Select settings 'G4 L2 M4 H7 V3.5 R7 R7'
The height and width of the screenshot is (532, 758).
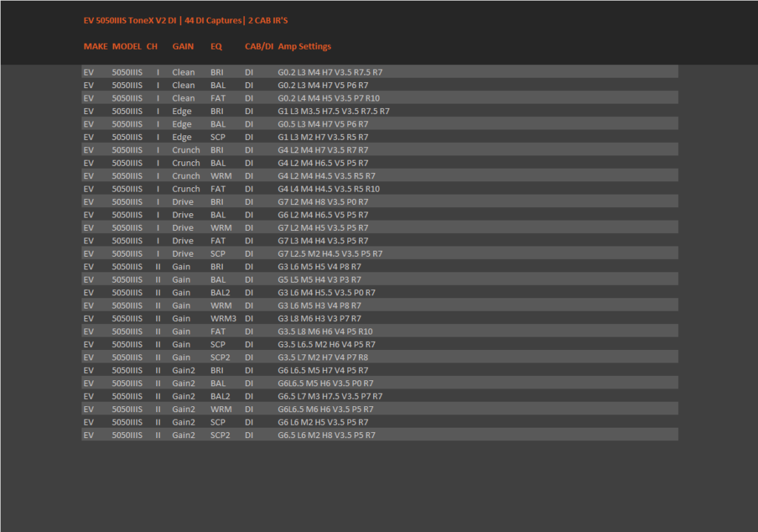(x=323, y=149)
